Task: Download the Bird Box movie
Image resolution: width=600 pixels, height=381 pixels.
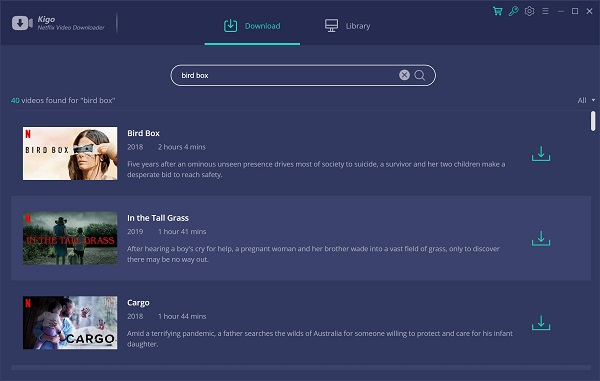Action: 541,153
